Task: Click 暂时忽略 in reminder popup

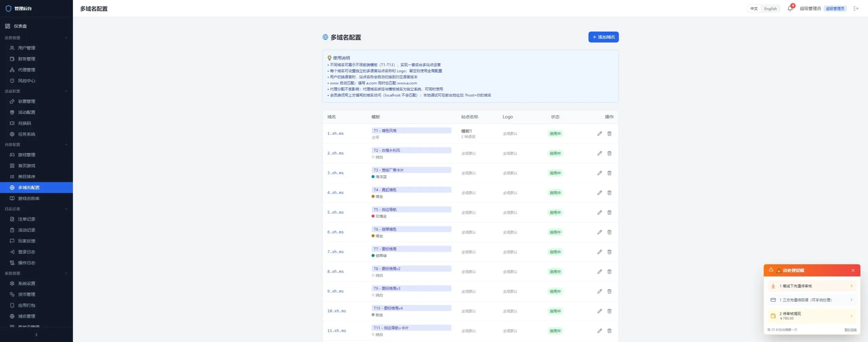Action: tap(850, 330)
